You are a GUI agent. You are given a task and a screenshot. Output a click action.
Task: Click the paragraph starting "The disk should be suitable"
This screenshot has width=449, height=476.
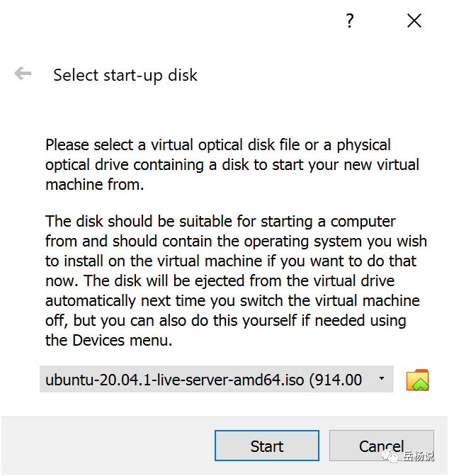pos(232,280)
